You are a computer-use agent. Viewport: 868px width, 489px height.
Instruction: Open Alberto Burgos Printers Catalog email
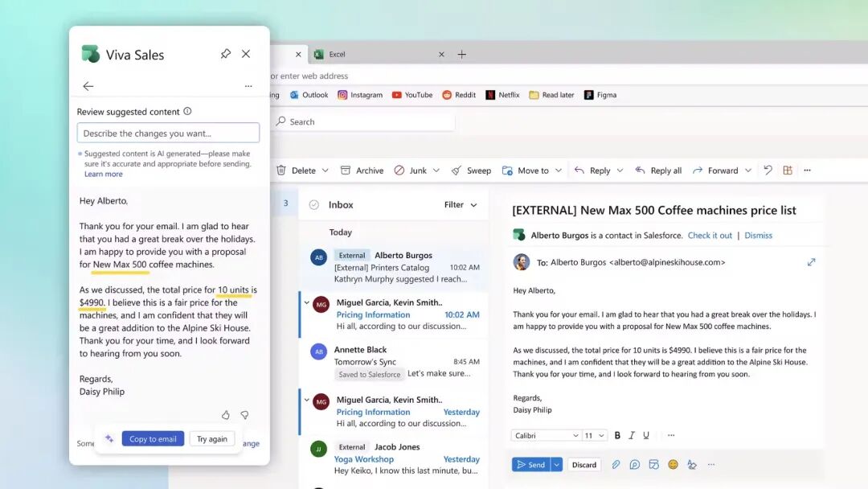(394, 267)
